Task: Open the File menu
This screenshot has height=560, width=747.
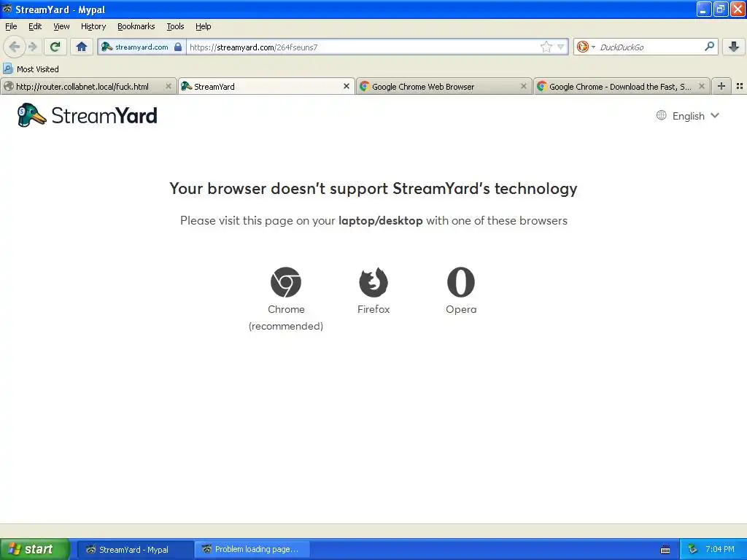Action: click(11, 26)
